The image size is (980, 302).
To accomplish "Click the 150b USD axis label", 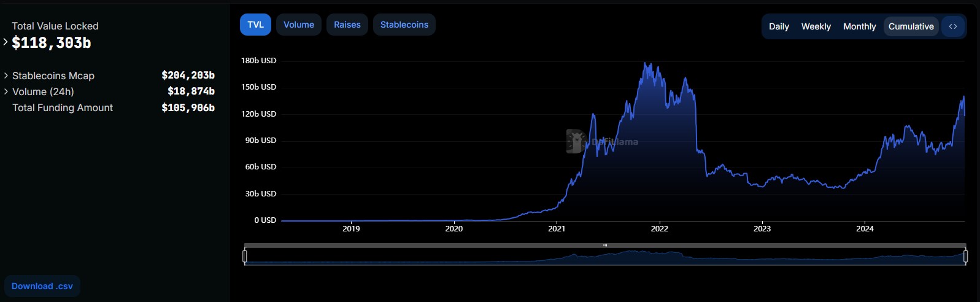I will (x=259, y=87).
